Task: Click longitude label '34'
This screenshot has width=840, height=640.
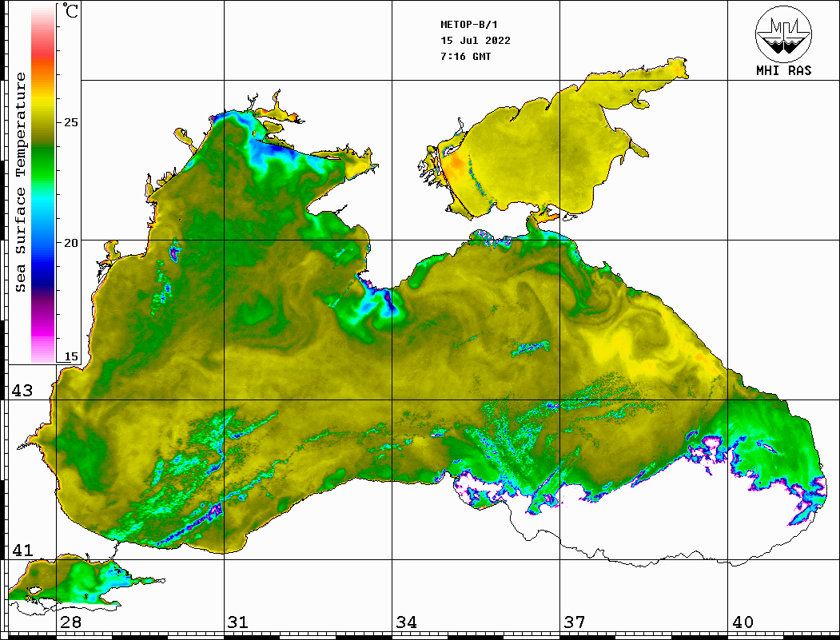Action: point(407,622)
